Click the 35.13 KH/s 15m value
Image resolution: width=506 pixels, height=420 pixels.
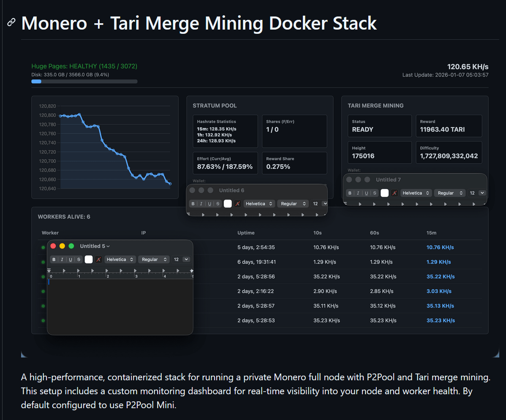[440, 306]
